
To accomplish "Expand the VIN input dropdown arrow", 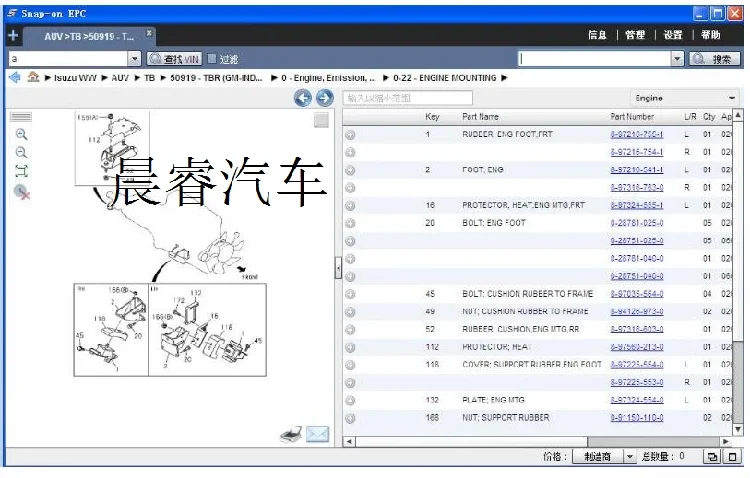I will coord(134,59).
